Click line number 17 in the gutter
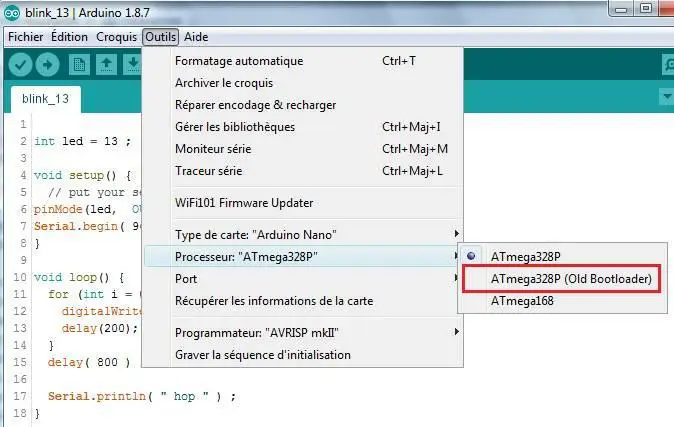 coord(20,396)
